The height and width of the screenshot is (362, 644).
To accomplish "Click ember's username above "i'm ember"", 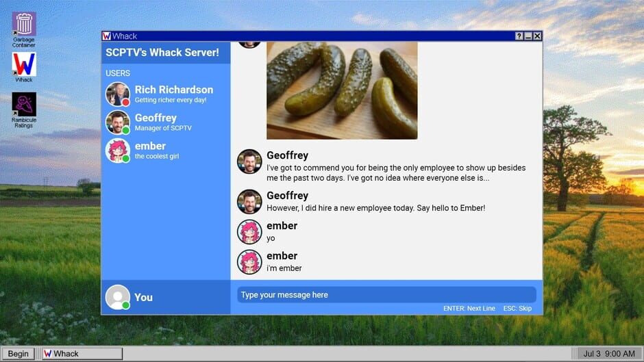I will (x=282, y=256).
